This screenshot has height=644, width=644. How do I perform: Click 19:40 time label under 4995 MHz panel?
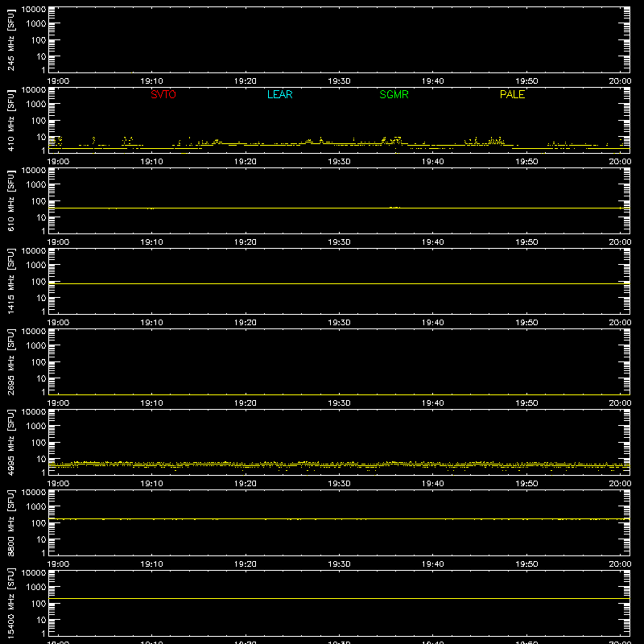[433, 484]
